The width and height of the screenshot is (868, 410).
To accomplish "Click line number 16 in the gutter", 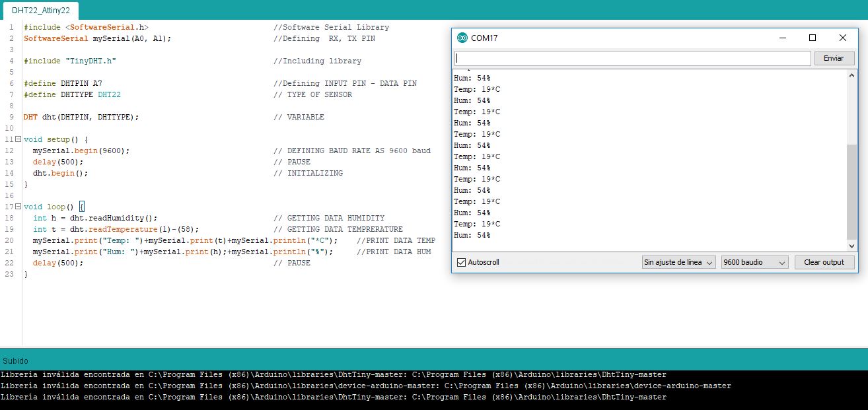I will [9, 196].
